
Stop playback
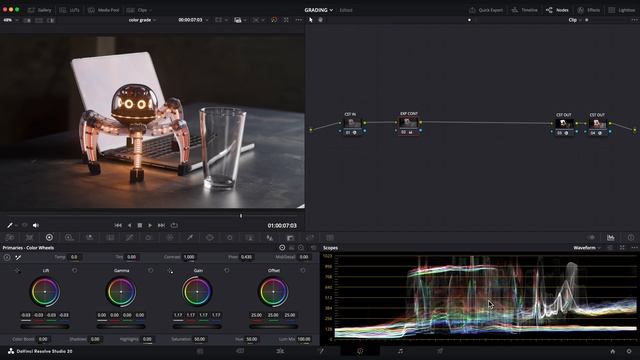pyautogui.click(x=140, y=225)
